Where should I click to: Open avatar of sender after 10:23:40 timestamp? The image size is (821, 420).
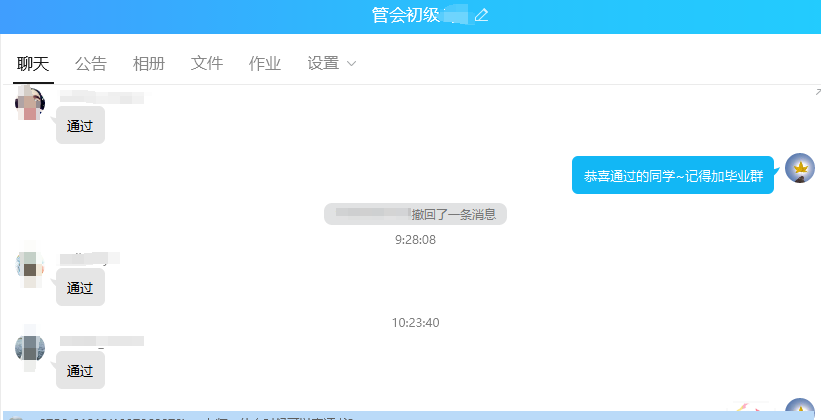pyautogui.click(x=31, y=348)
